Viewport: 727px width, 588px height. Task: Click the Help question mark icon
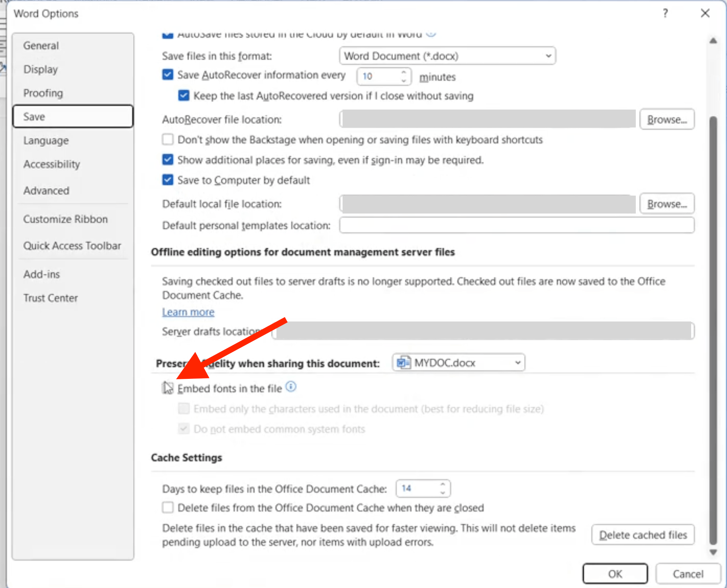(665, 14)
